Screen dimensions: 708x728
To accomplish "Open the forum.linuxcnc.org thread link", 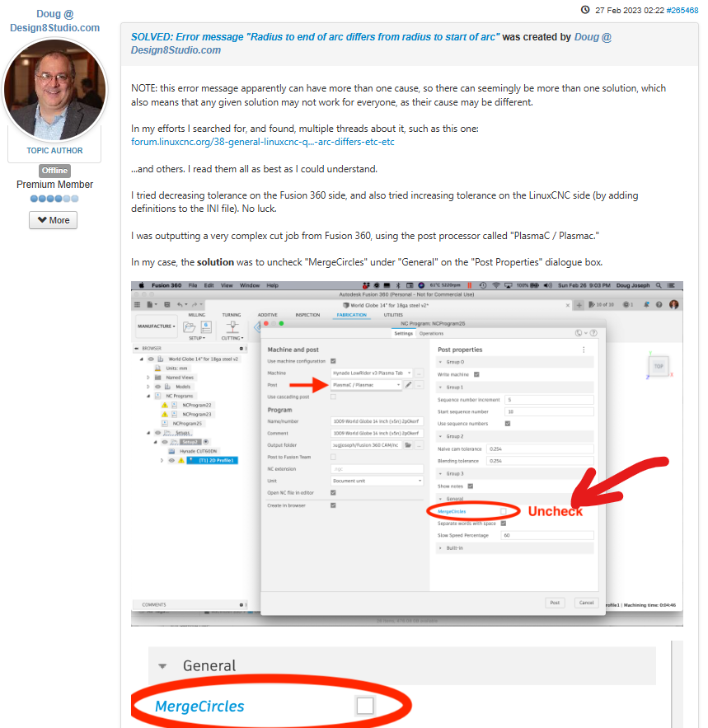I will click(x=263, y=142).
